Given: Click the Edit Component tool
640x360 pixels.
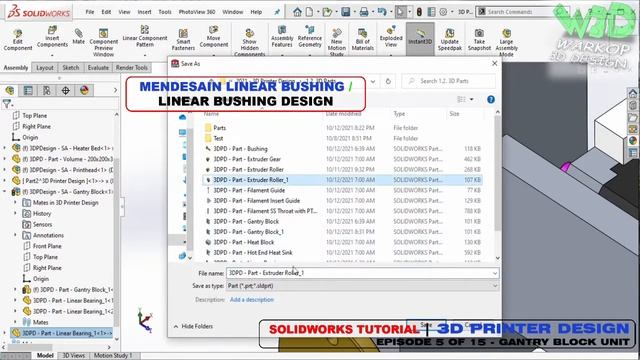Looking at the screenshot, I should pyautogui.click(x=18, y=40).
